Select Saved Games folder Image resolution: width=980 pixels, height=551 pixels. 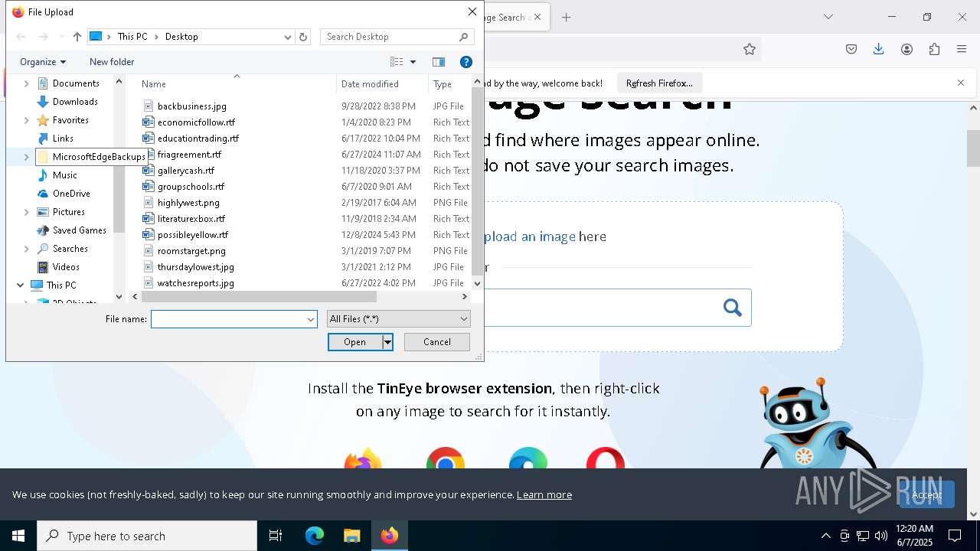79,230
